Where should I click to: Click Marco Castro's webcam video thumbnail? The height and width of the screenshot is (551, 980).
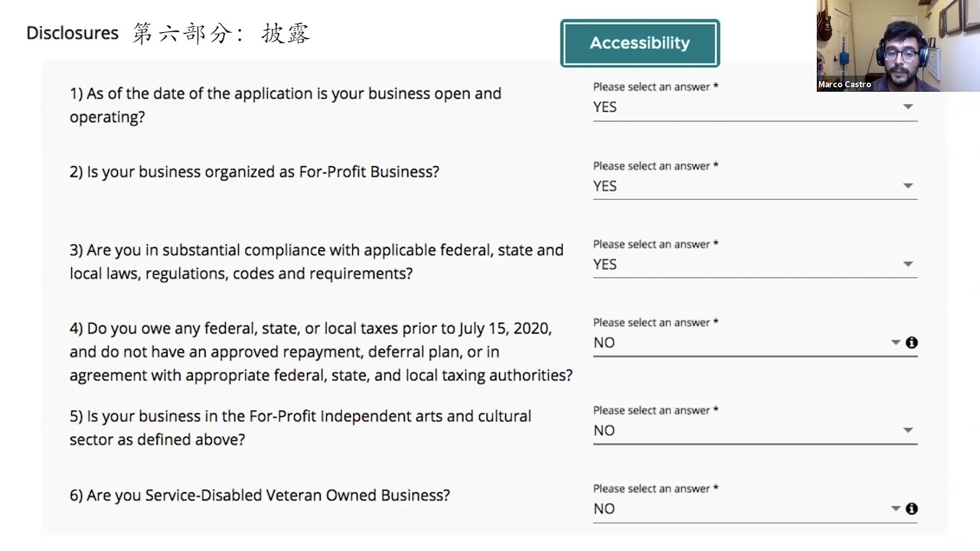(898, 46)
